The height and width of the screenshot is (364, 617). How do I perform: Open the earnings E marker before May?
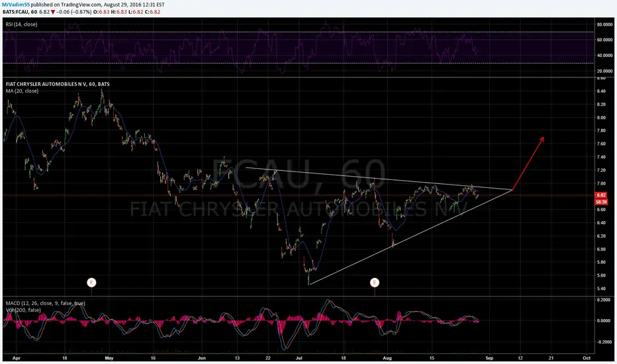91,282
